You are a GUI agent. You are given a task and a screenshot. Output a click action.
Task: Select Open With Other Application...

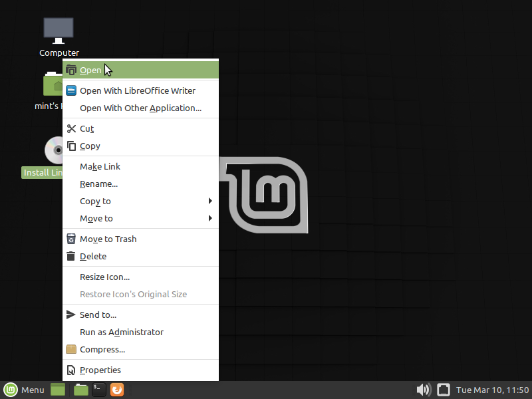pyautogui.click(x=141, y=108)
